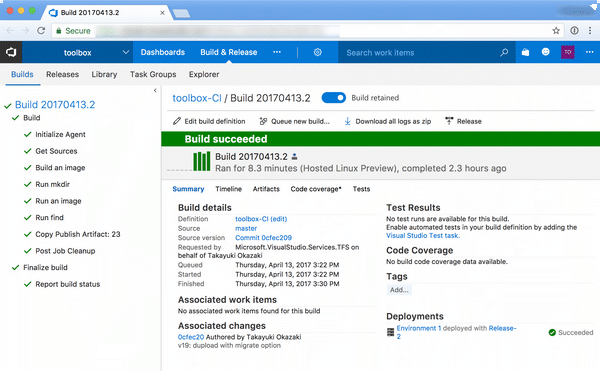Open the Task Groups tab
600x371 pixels.
coord(153,74)
